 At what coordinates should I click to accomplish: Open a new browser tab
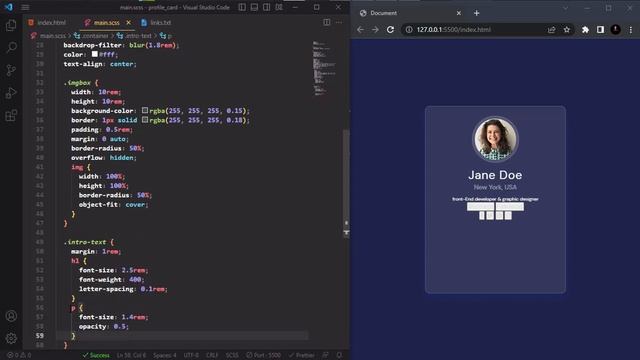click(476, 13)
